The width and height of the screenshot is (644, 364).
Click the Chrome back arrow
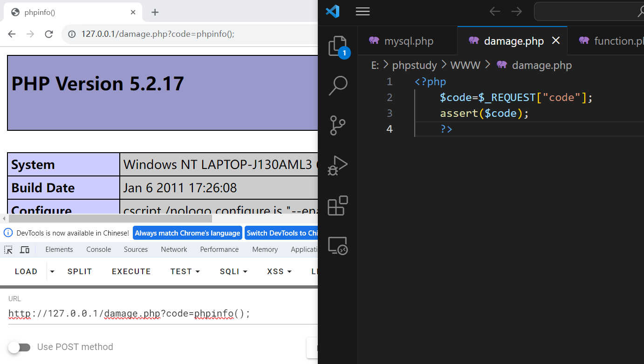click(12, 34)
